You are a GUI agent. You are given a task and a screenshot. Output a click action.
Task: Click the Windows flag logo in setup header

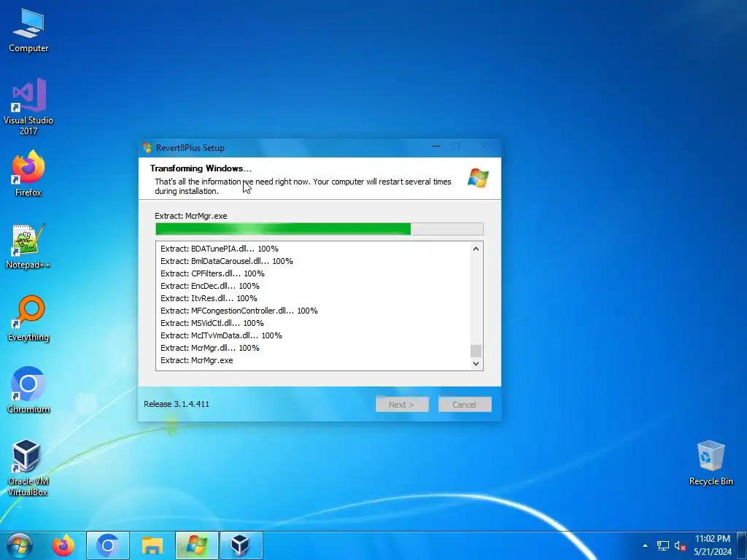point(478,178)
